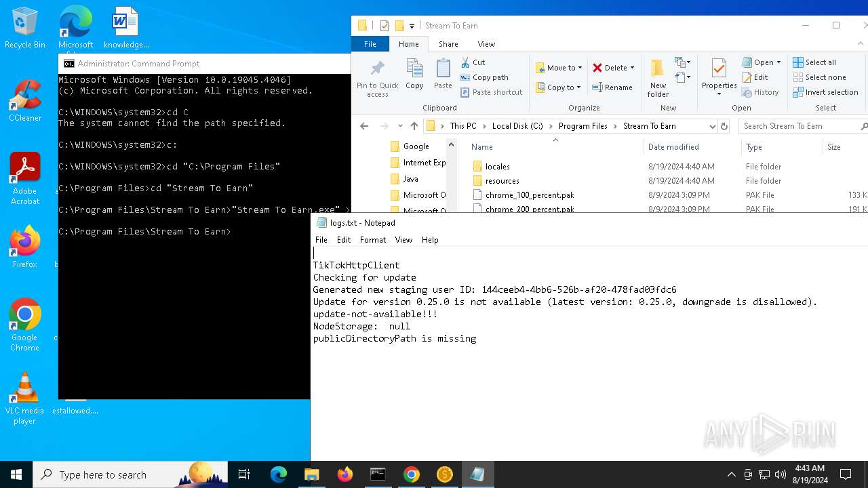The width and height of the screenshot is (868, 488).
Task: Select the locales folder
Action: (497, 167)
